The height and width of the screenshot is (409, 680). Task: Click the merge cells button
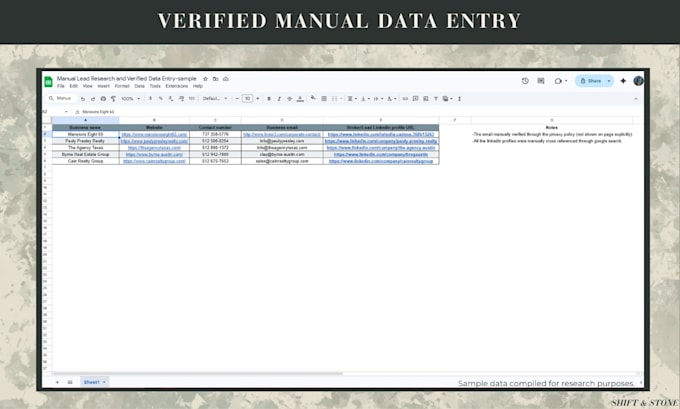(335, 99)
